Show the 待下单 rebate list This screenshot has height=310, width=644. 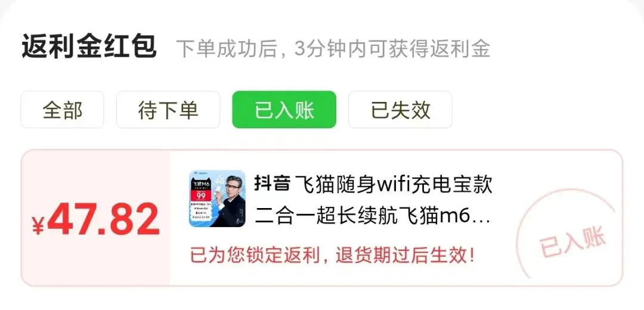pos(168,110)
